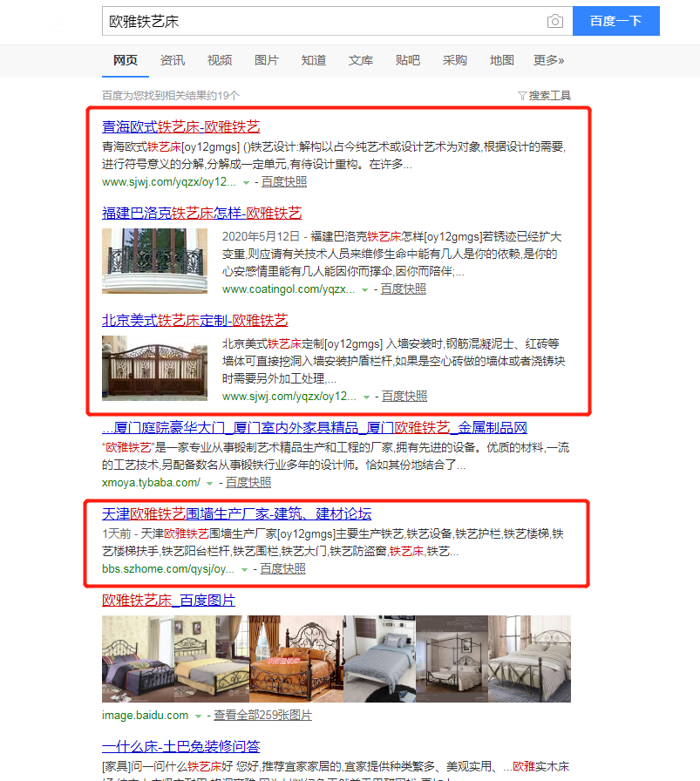
Task: Open 百度快照 for the xmoya.tybaba.com result
Action: coord(248,482)
